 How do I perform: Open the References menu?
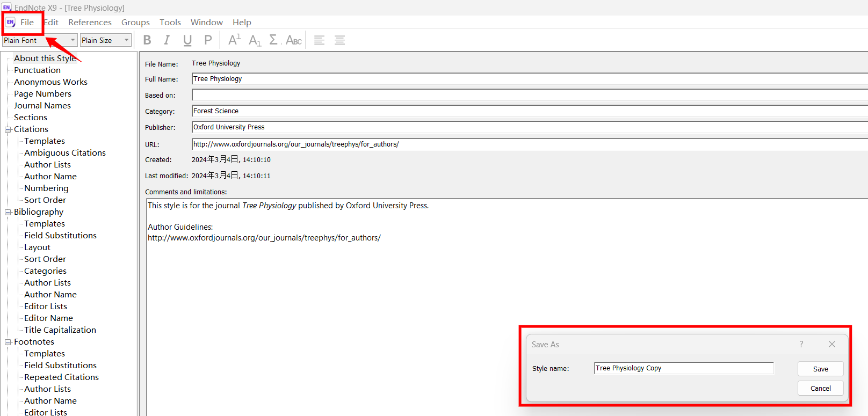pos(90,22)
